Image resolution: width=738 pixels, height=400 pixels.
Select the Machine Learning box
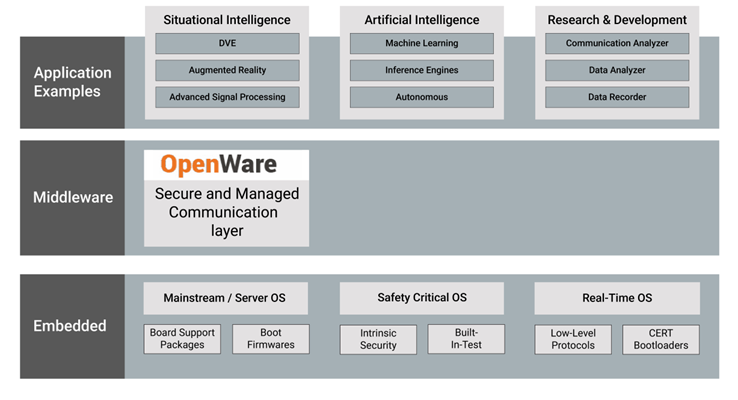point(421,44)
